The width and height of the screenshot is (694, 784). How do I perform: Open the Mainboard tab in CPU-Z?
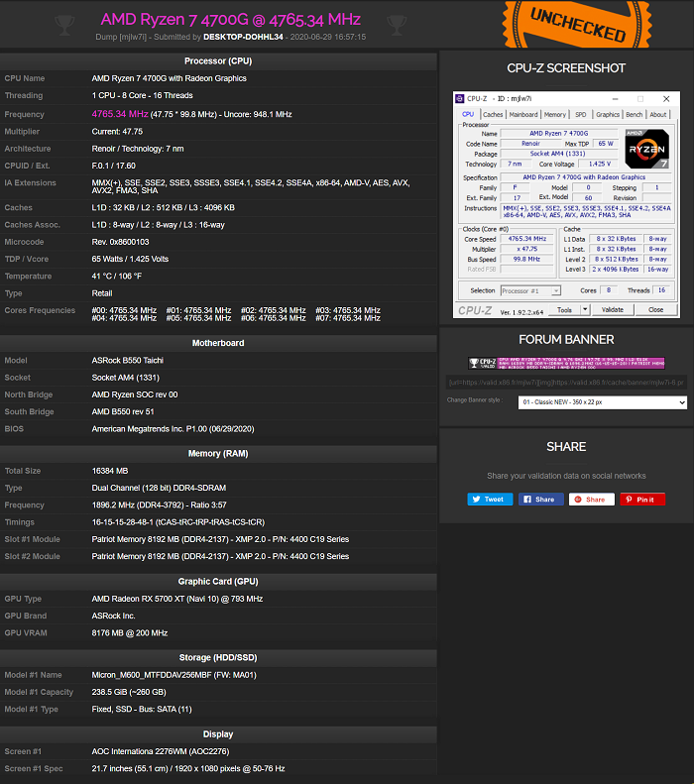(523, 115)
